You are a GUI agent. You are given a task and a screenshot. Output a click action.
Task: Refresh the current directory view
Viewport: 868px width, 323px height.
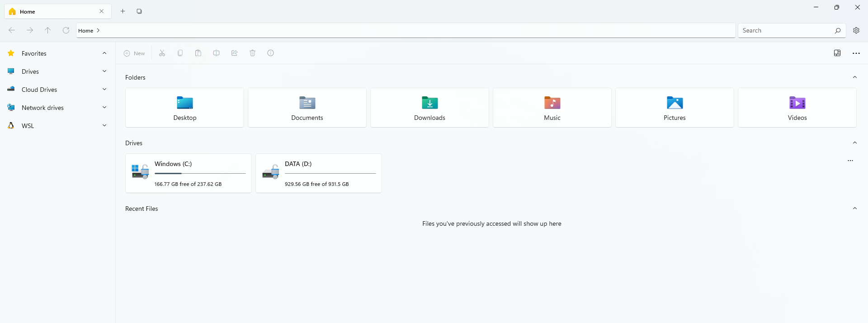(x=66, y=30)
